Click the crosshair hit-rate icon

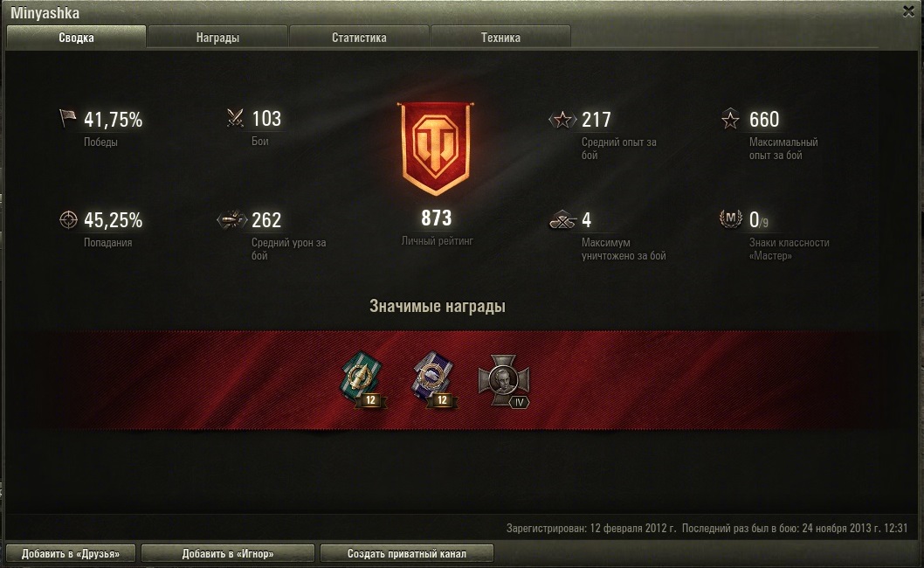68,219
